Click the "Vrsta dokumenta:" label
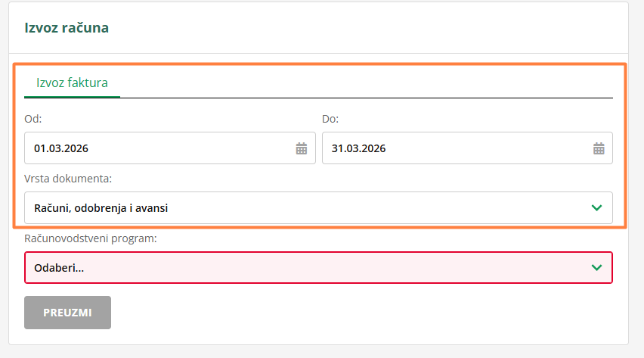The image size is (644, 358). pos(68,179)
